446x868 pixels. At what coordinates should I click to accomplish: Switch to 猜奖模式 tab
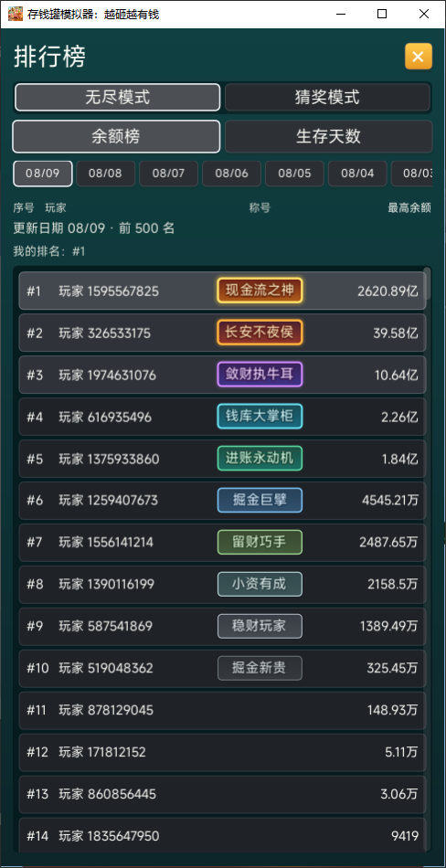[327, 98]
